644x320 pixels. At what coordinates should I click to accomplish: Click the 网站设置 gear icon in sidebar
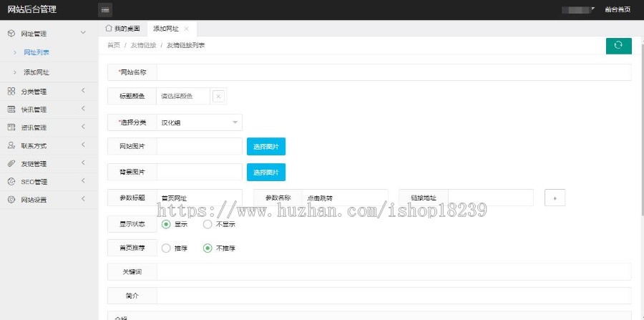click(11, 200)
